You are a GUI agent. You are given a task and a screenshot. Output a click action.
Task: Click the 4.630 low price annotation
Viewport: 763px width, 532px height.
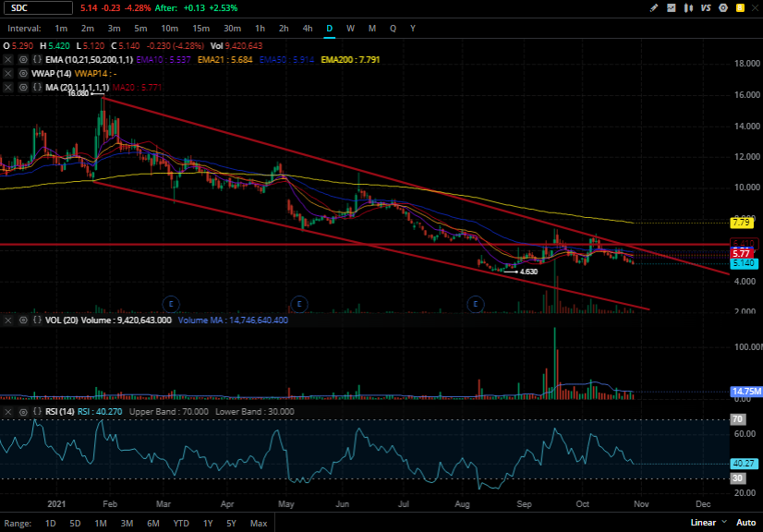point(528,272)
